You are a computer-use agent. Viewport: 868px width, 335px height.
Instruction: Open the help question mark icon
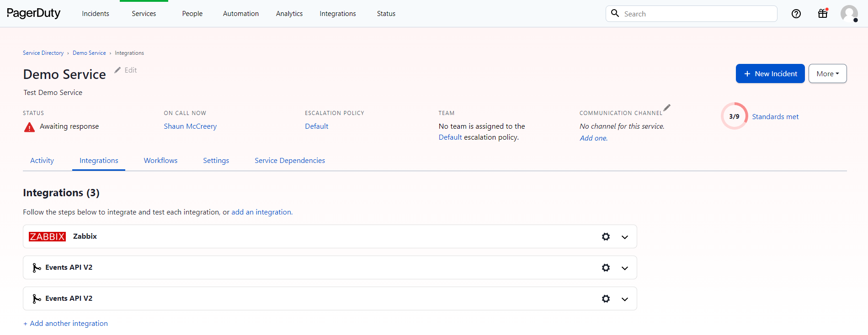click(796, 14)
